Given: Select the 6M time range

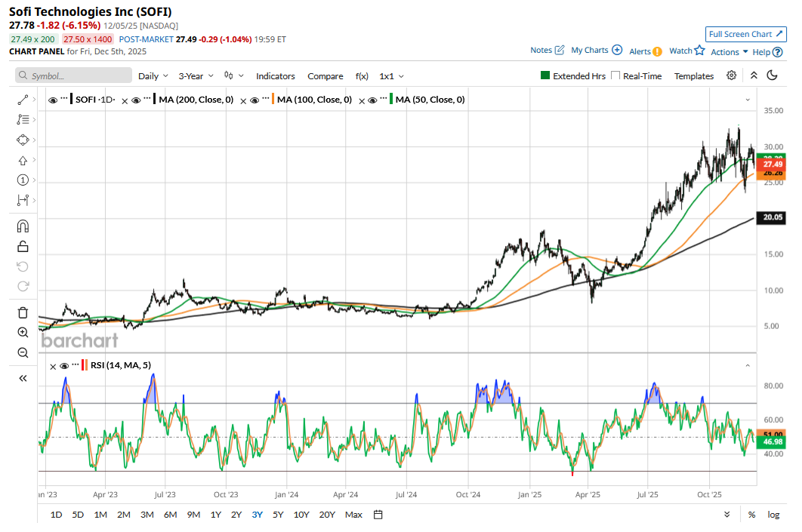Looking at the screenshot, I should tap(170, 515).
